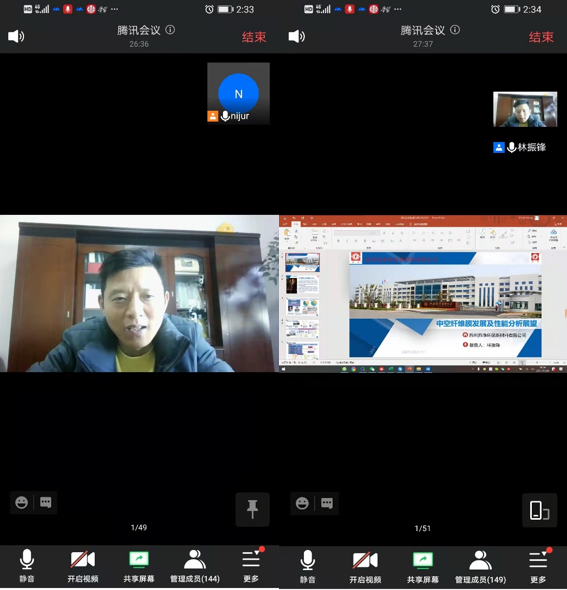Screen dimensions: 567x590
Task: Open emoji reactions in left meeting
Action: pyautogui.click(x=21, y=502)
